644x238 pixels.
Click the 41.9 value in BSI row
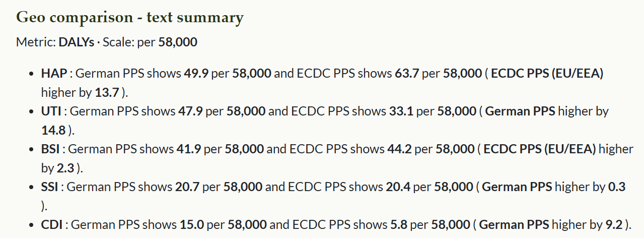[189, 149]
